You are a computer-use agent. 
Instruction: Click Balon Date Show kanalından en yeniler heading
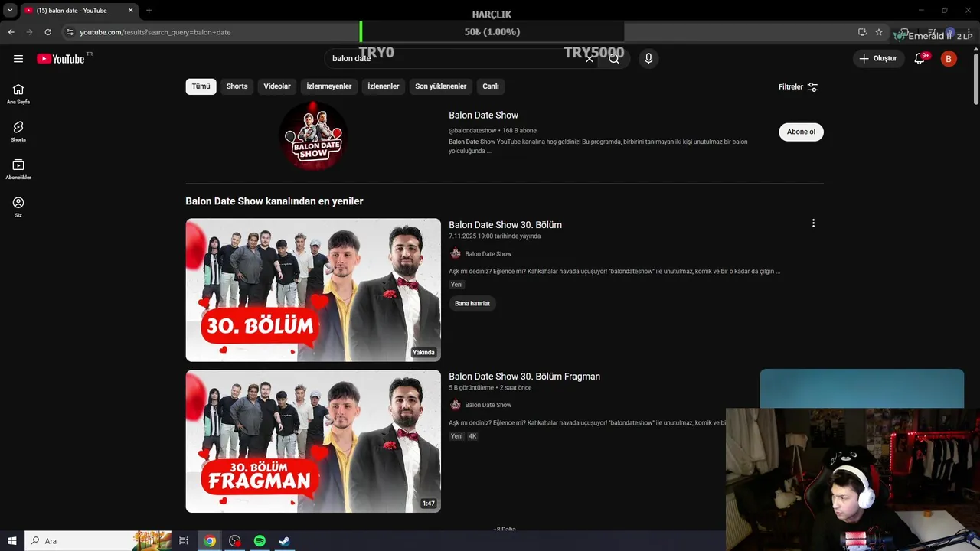(x=274, y=201)
